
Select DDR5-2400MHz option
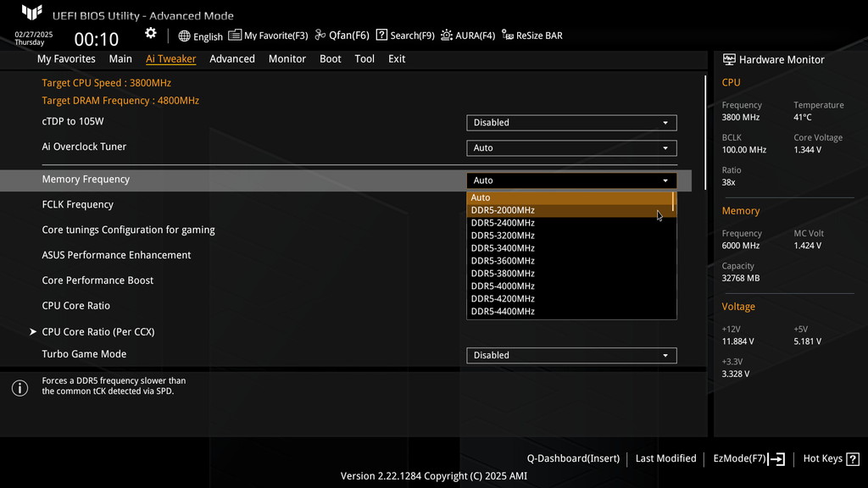click(x=569, y=223)
